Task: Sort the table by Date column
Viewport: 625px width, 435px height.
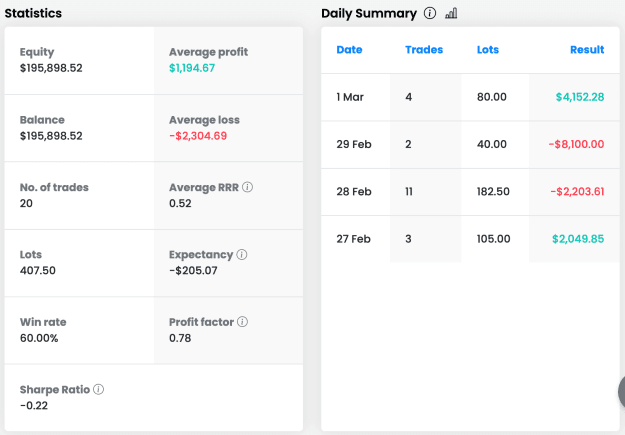Action: click(349, 49)
